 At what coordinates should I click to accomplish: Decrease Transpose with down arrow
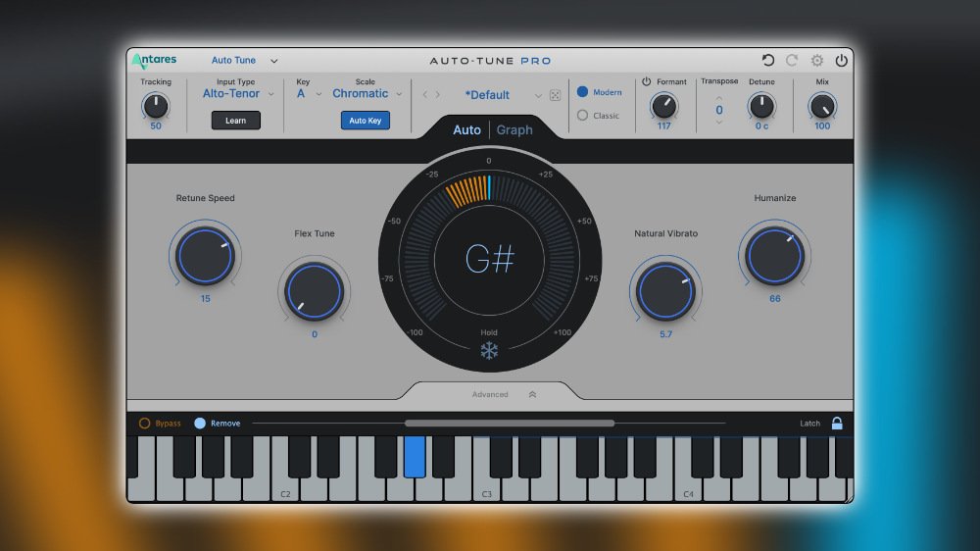718,122
